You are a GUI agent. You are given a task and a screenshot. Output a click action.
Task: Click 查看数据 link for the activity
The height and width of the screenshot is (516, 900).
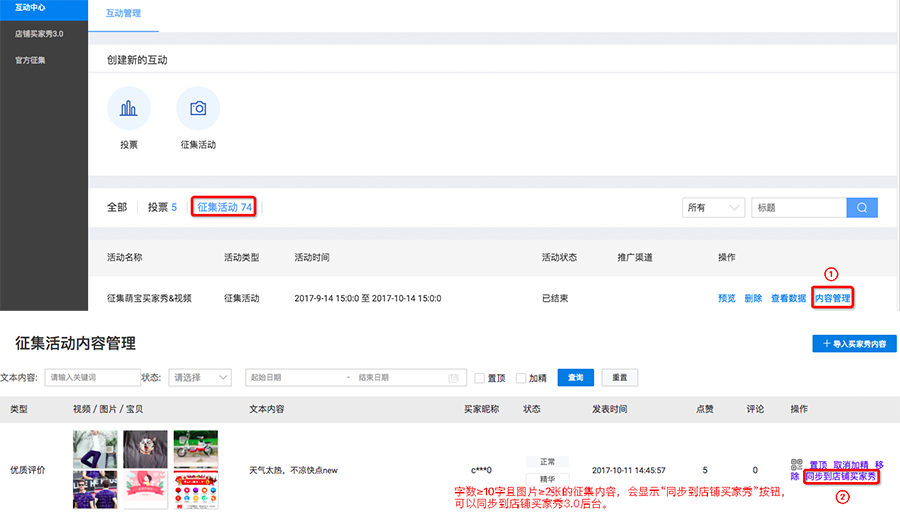788,298
